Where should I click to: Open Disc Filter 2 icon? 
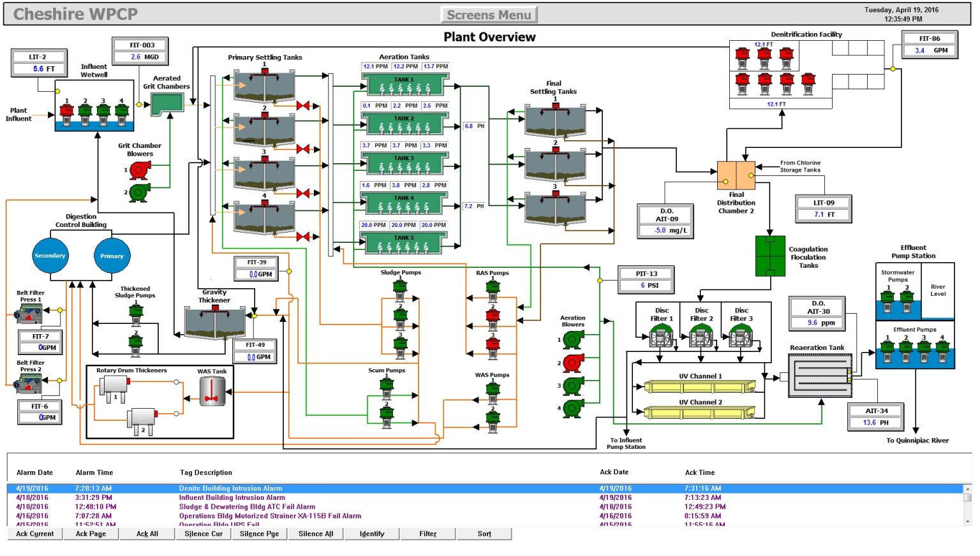701,336
